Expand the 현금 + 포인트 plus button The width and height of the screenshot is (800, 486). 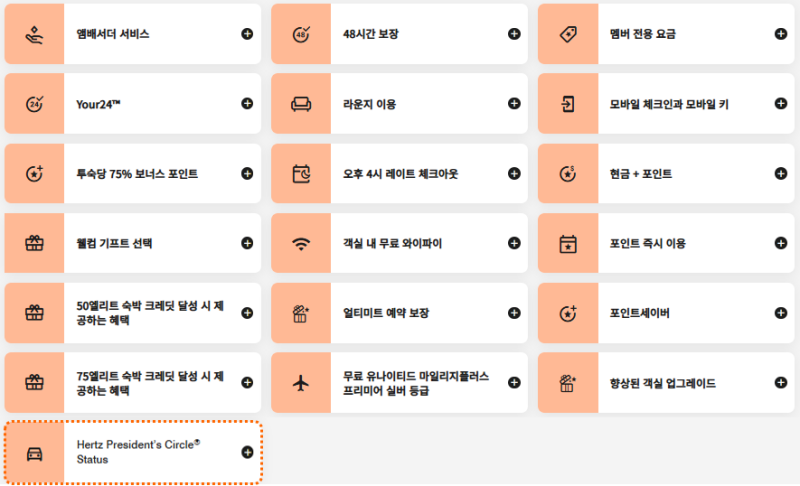(781, 173)
